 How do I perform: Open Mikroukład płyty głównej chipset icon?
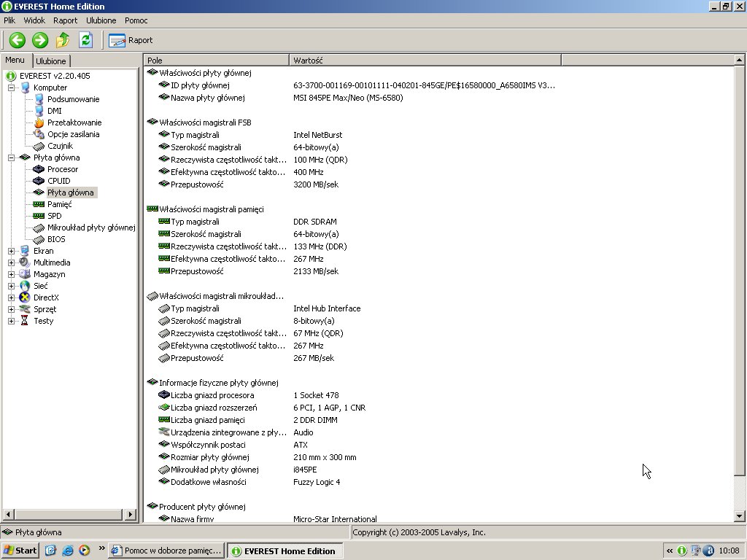(39, 227)
